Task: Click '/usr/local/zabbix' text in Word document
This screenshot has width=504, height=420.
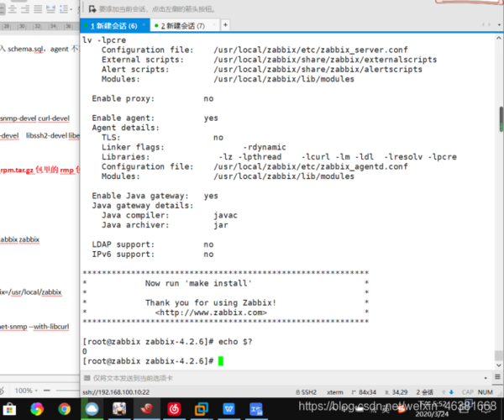Action: point(35,292)
